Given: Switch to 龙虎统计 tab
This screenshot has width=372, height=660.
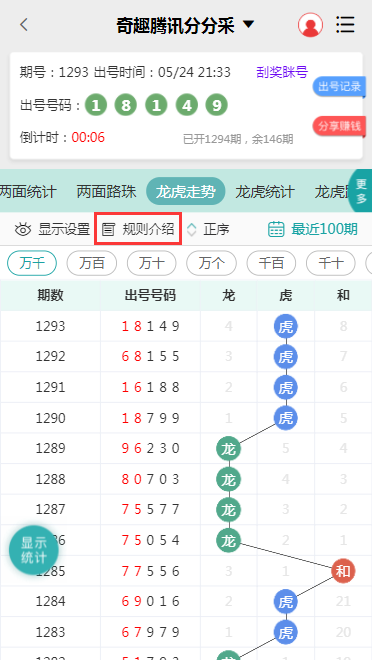Looking at the screenshot, I should [265, 192].
